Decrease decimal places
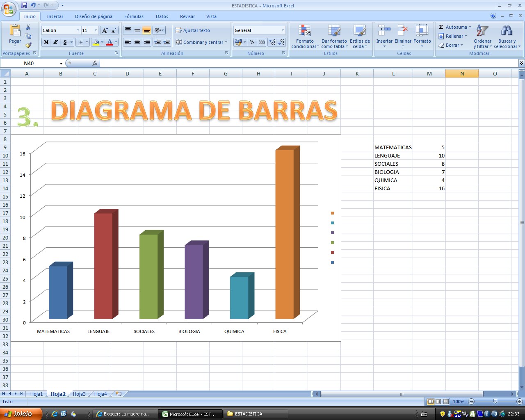The image size is (525, 420). 281,42
